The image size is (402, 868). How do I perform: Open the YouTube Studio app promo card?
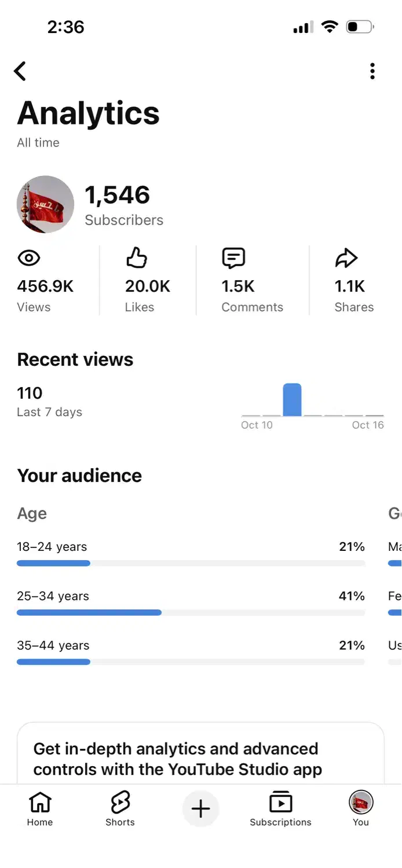point(200,758)
